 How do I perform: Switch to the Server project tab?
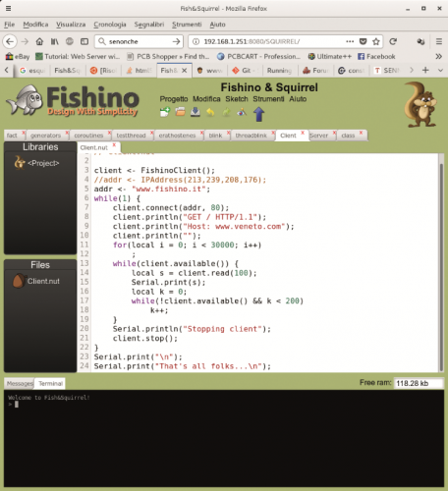(318, 136)
